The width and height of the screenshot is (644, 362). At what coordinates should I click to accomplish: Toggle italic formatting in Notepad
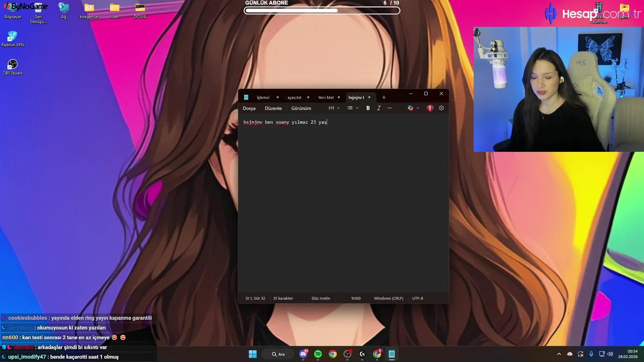click(379, 108)
